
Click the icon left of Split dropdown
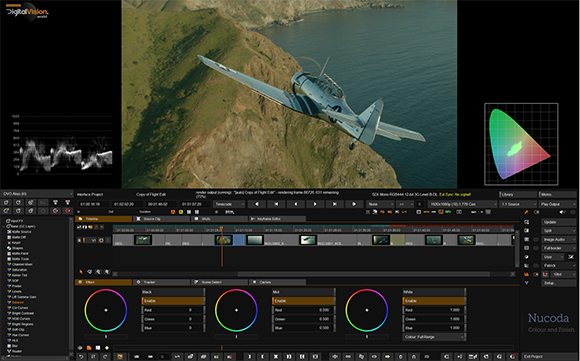click(526, 230)
